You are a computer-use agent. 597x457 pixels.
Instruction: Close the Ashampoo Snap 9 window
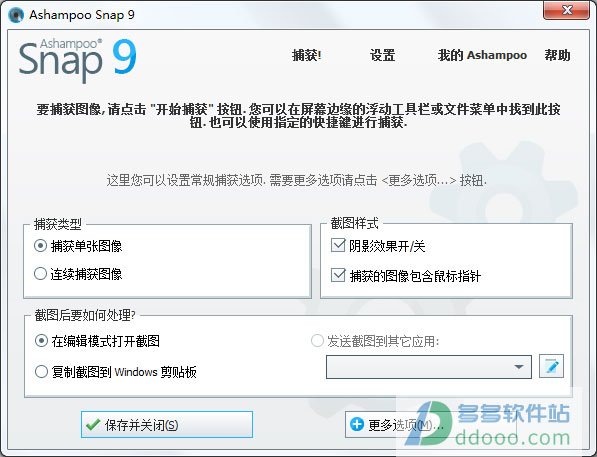(566, 10)
